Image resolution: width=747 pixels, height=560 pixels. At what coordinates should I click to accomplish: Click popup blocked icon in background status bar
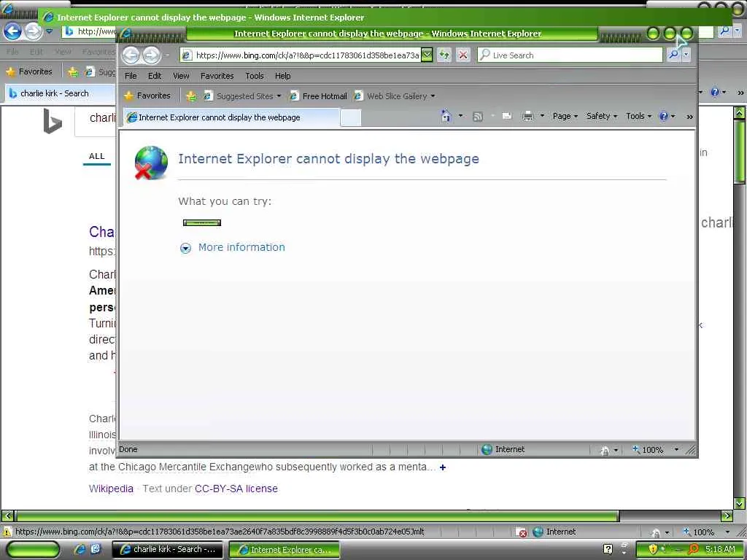point(522,532)
